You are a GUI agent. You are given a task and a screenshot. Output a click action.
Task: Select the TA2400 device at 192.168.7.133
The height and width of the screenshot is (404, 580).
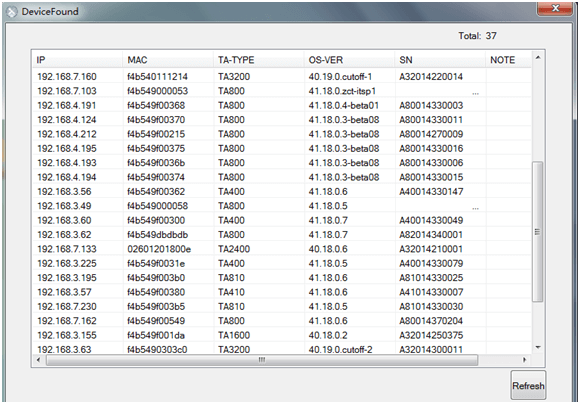(x=282, y=249)
